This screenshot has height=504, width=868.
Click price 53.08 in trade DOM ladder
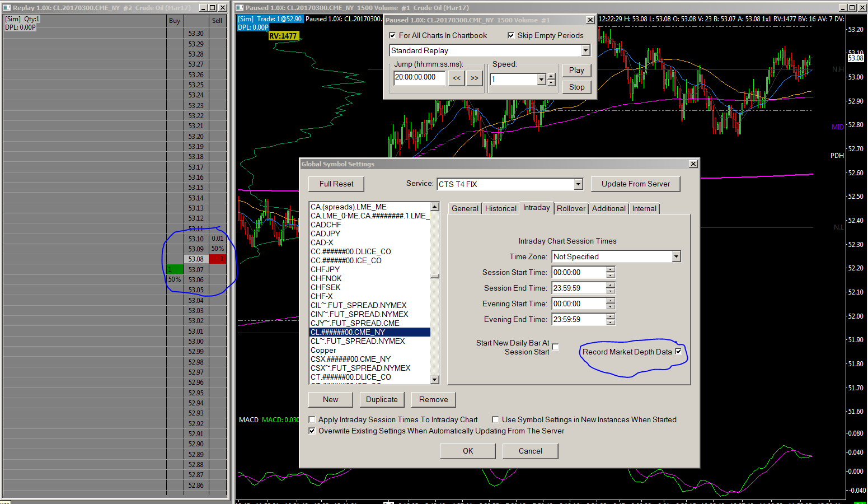click(x=196, y=259)
